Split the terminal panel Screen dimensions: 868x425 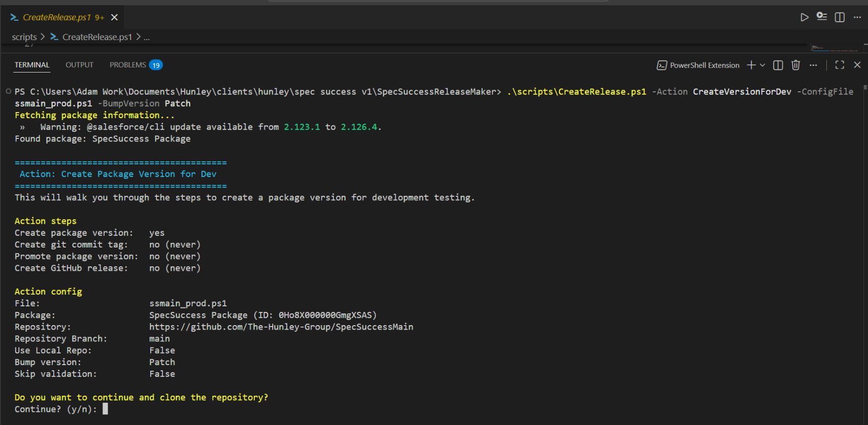pyautogui.click(x=778, y=65)
